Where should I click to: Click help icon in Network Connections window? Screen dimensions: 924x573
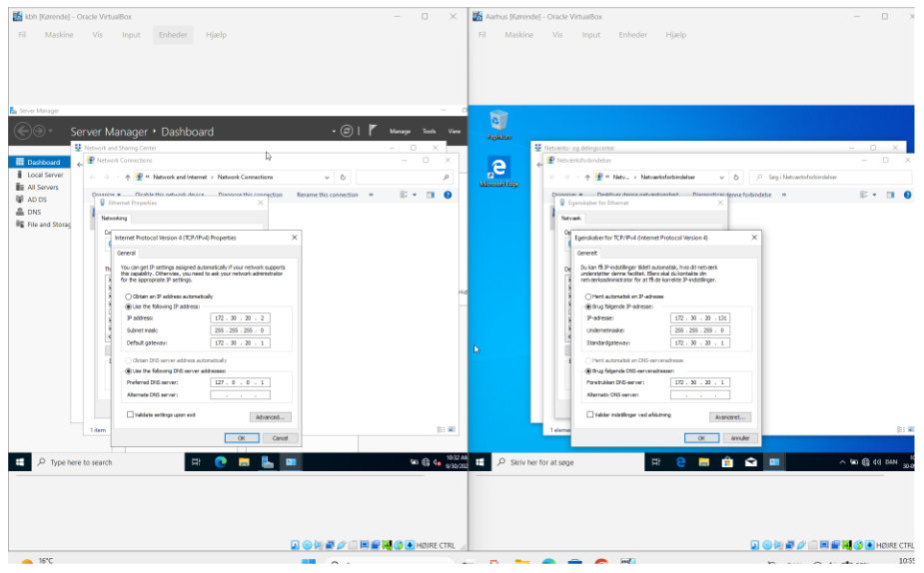[448, 195]
